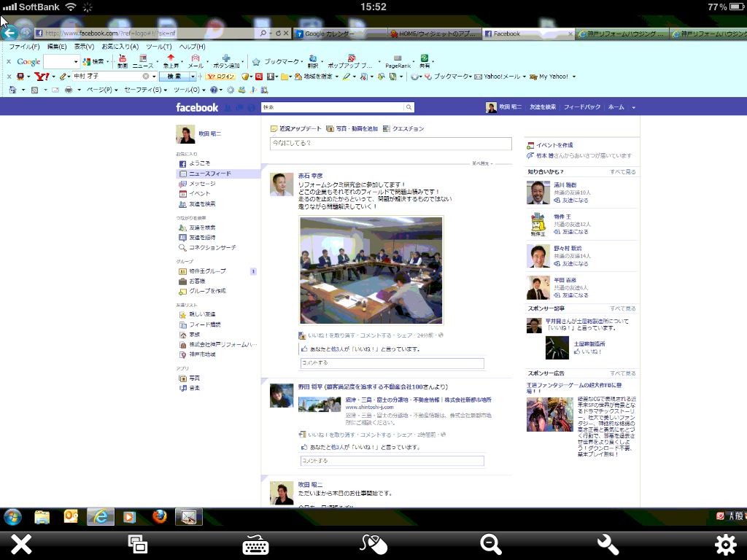
Task: Open the お気に入り(A) menu
Action: 120,47
